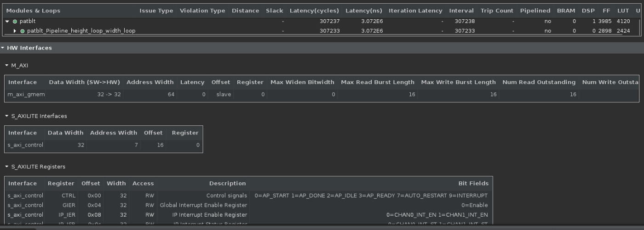Click the Access column header
644x230 pixels.
click(x=143, y=183)
